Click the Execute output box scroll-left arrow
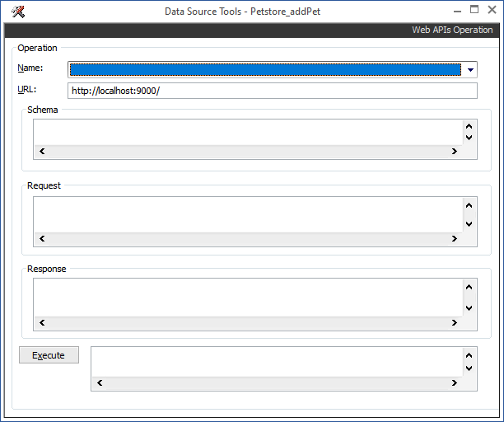Image resolution: width=504 pixels, height=422 pixels. click(x=100, y=382)
